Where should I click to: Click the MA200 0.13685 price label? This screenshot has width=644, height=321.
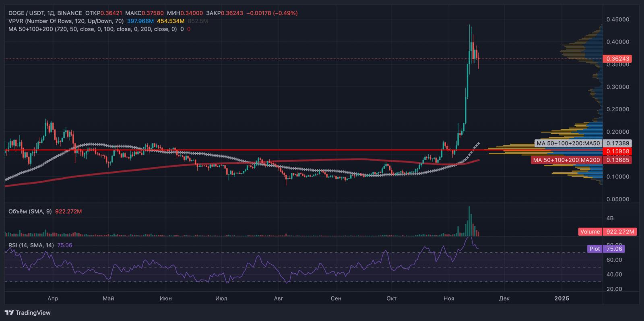(x=581, y=160)
